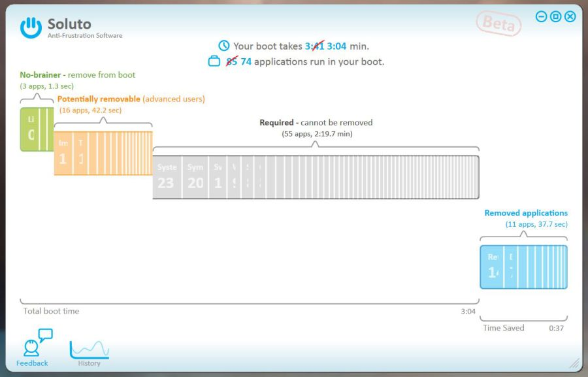The image size is (588, 377).
Task: Expand the green No-brainer apps block
Action: [x=37, y=129]
